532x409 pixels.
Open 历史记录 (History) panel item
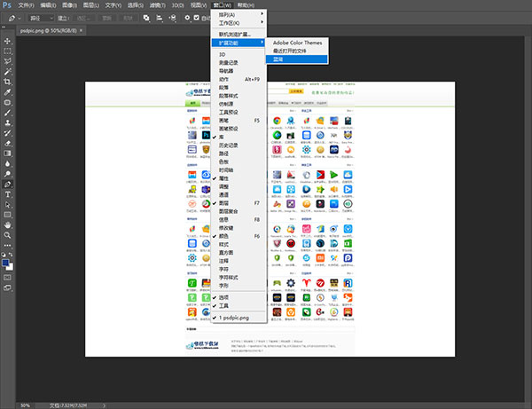(239, 146)
